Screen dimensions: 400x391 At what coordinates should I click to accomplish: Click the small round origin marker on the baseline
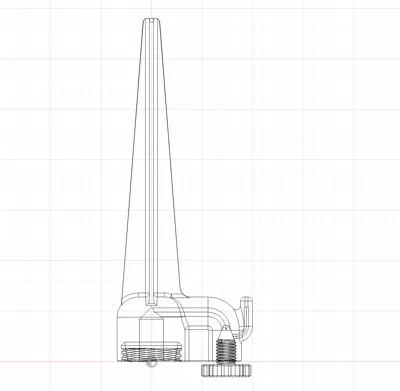pyautogui.click(x=152, y=363)
